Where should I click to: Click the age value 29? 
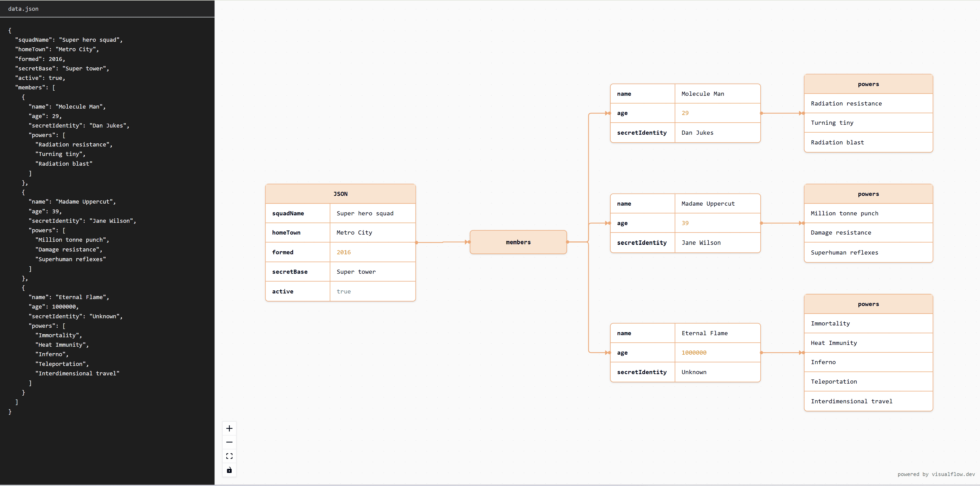[718, 113]
